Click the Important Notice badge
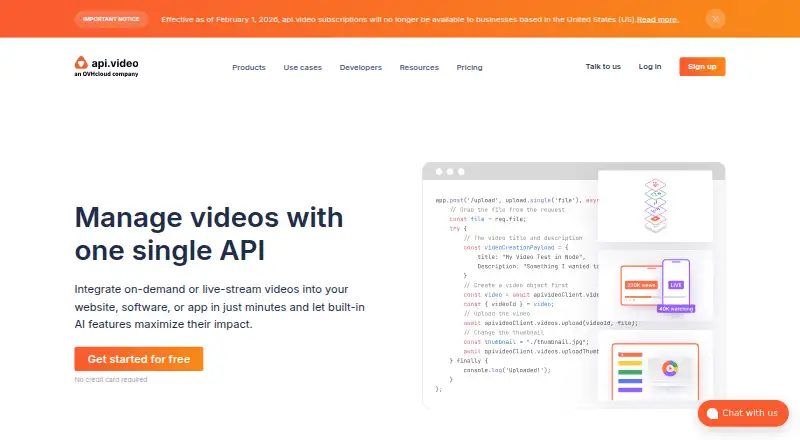Viewport: 800px width, 440px height. point(111,19)
